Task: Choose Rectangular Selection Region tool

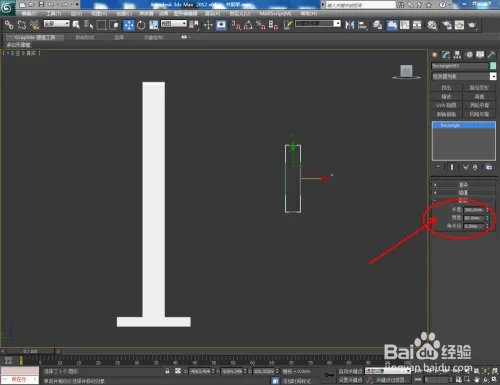Action: (x=101, y=25)
